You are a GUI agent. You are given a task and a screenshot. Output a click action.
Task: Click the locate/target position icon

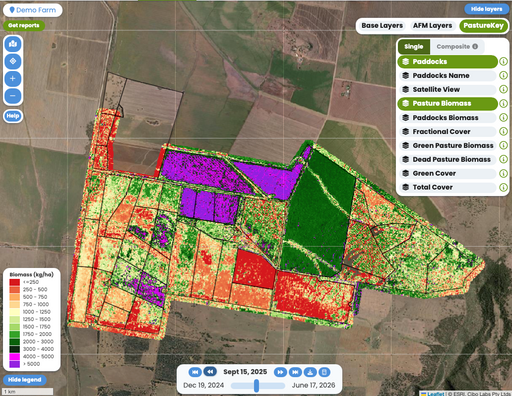13,61
